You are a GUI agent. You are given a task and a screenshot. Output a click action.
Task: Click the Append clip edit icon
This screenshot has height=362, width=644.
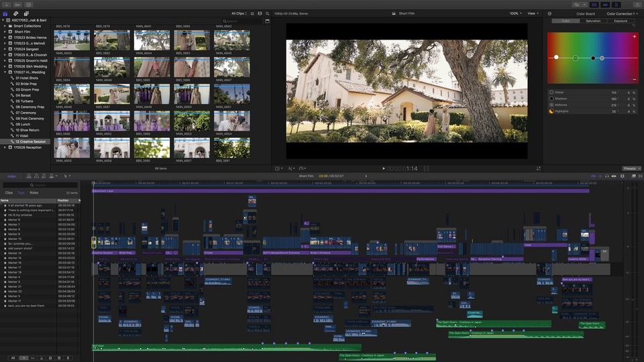point(44,176)
